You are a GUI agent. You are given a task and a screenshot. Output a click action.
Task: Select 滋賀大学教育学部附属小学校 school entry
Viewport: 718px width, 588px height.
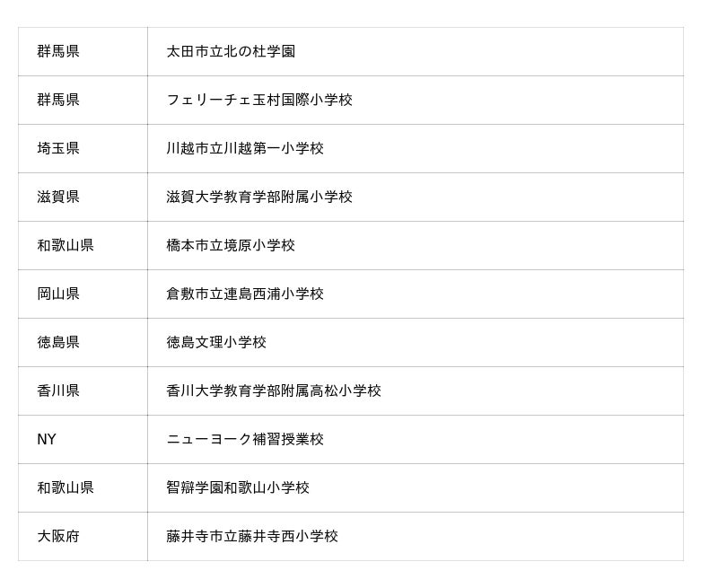coord(259,197)
